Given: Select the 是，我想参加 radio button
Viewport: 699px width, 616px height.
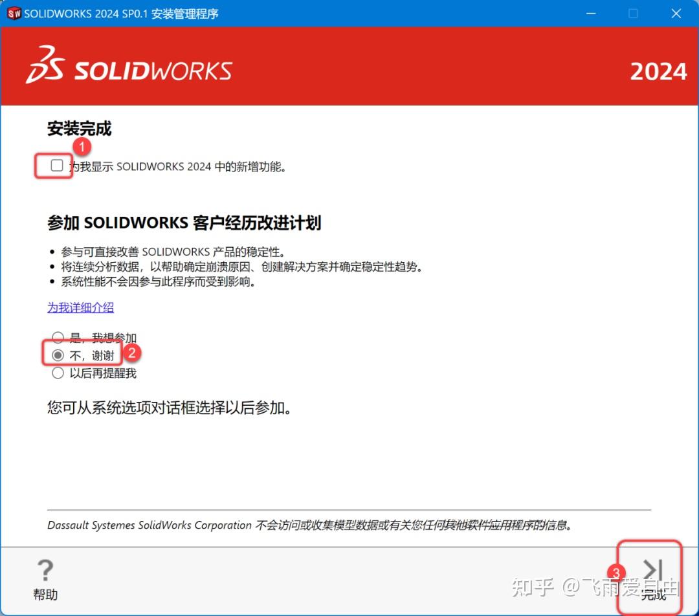Looking at the screenshot, I should point(58,337).
